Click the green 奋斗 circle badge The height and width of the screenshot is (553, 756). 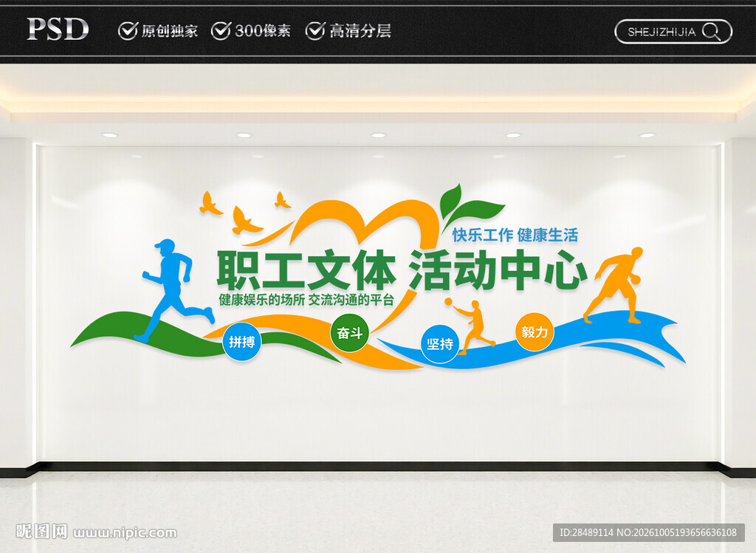point(349,333)
